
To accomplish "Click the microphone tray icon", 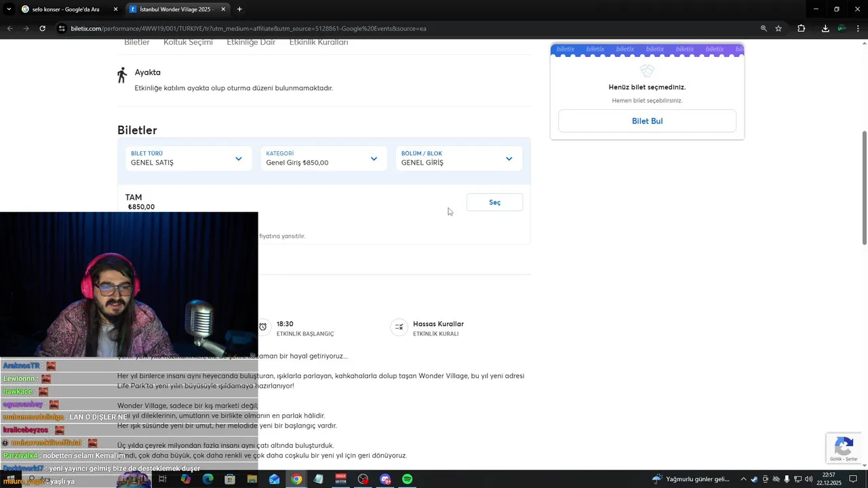I will [x=787, y=479].
